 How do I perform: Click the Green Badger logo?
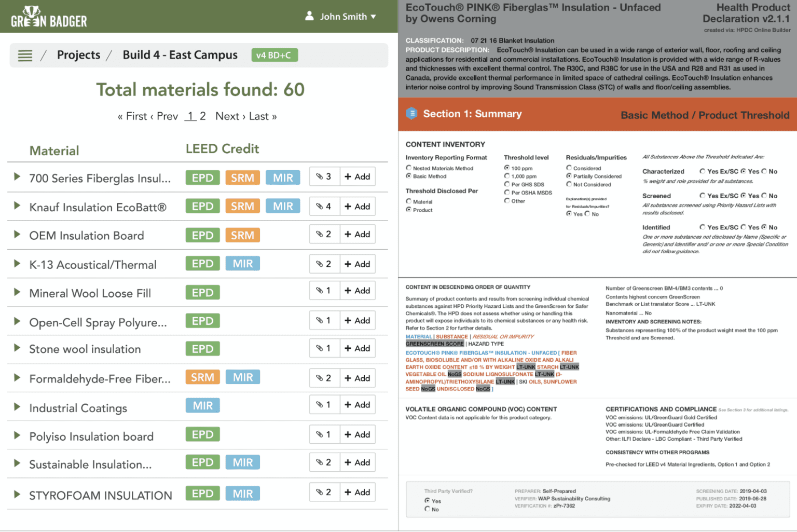[49, 17]
